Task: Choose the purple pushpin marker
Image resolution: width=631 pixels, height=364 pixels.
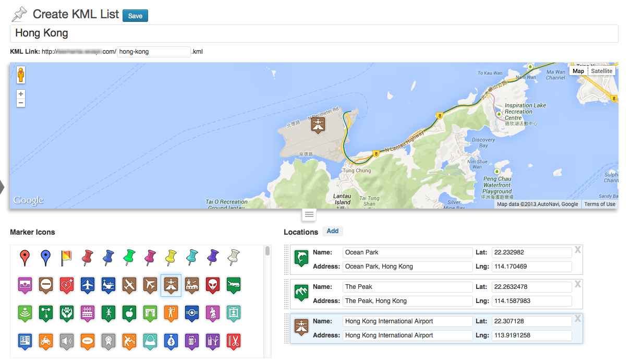Action: click(x=213, y=257)
